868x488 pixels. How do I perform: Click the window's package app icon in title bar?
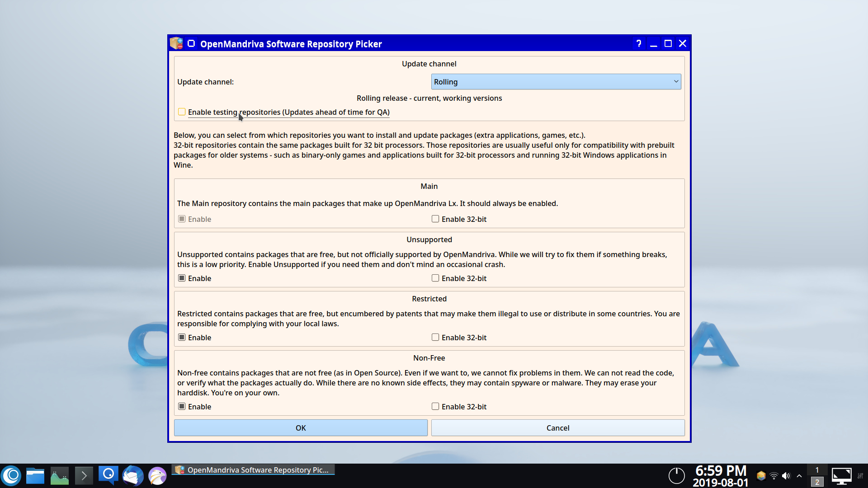coord(176,43)
